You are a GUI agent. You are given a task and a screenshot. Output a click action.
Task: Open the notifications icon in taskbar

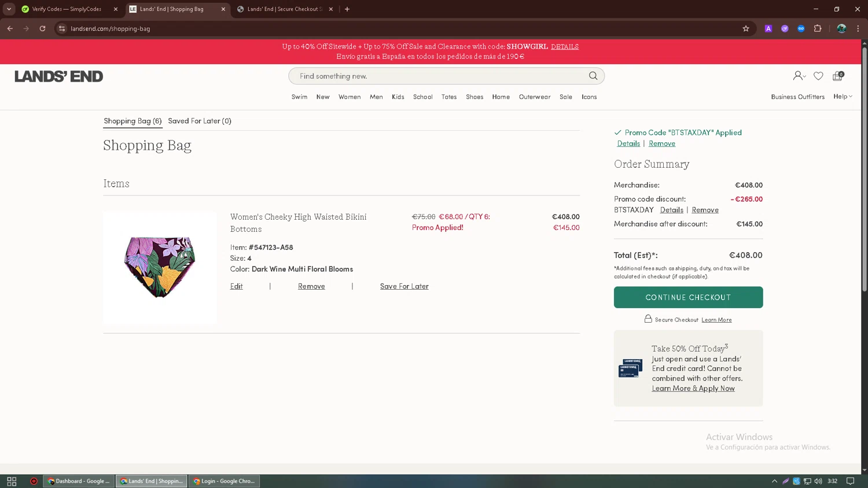[x=850, y=481]
